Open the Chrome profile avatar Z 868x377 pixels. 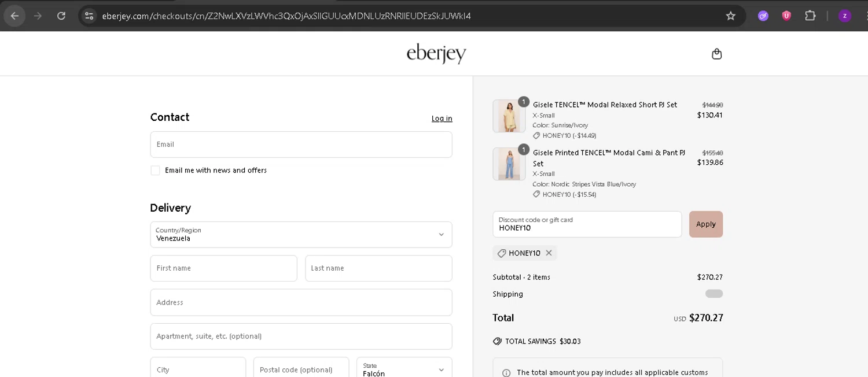point(845,16)
